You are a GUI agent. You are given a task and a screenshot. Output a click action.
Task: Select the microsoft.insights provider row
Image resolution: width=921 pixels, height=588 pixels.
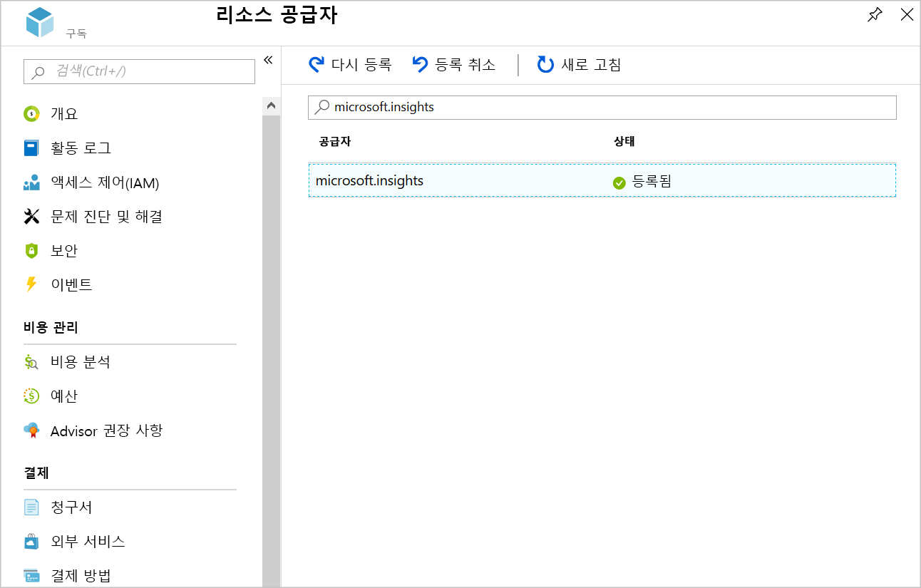602,180
